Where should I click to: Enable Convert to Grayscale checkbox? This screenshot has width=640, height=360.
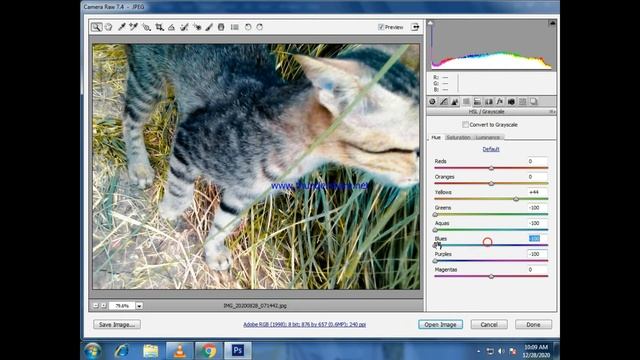click(x=465, y=124)
